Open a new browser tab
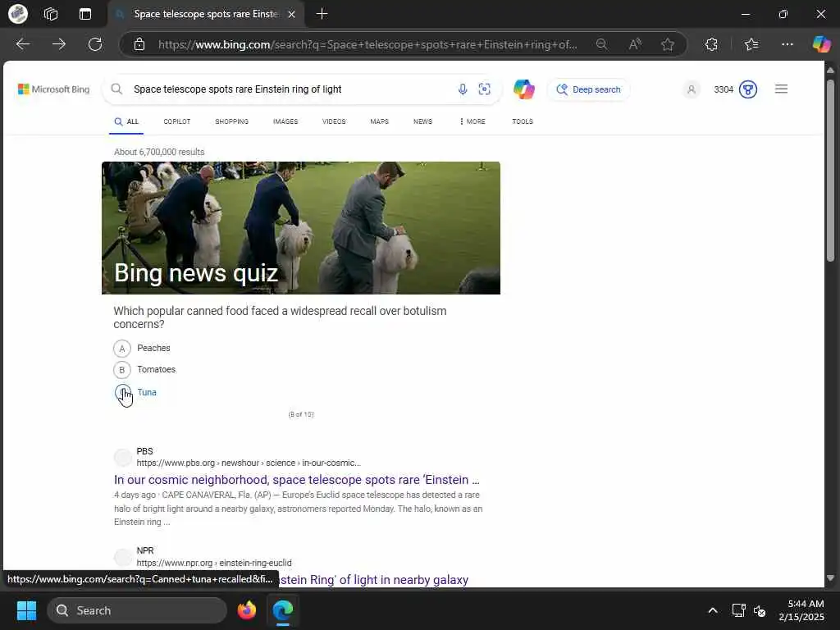 [x=322, y=14]
